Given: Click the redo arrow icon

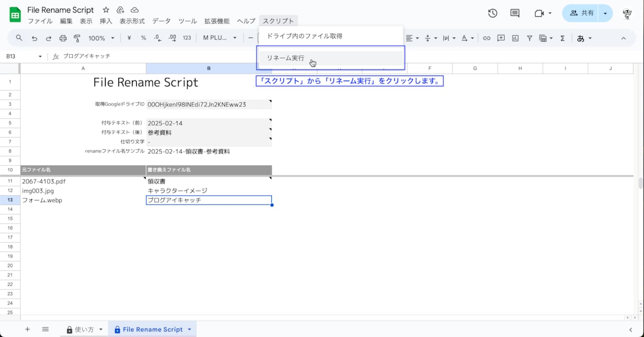Looking at the screenshot, I should 49,38.
